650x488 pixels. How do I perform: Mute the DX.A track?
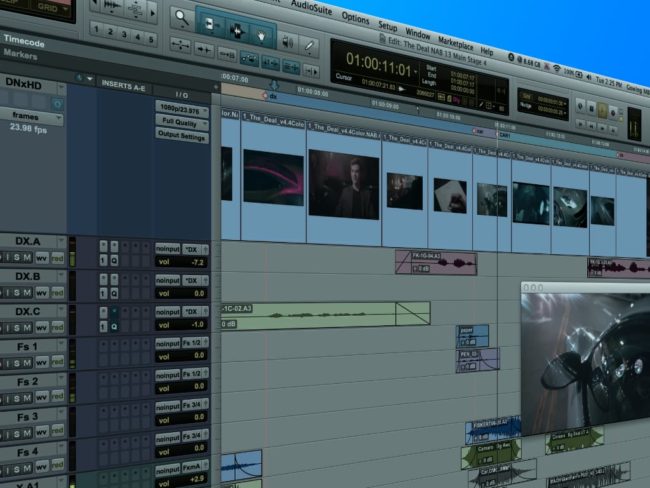(x=27, y=257)
